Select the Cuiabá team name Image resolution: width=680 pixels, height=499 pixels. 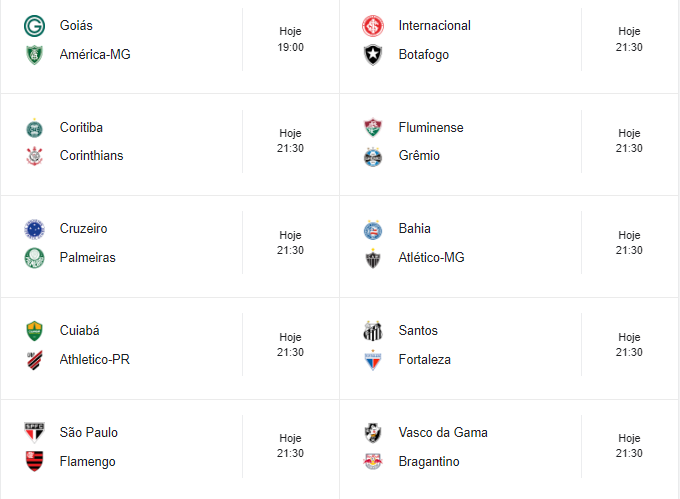(x=79, y=330)
